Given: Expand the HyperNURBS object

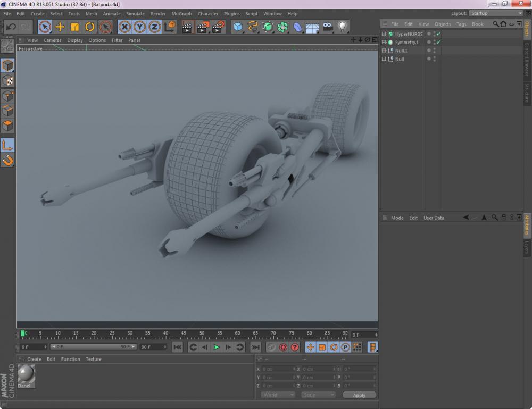Looking at the screenshot, I should pyautogui.click(x=384, y=34).
